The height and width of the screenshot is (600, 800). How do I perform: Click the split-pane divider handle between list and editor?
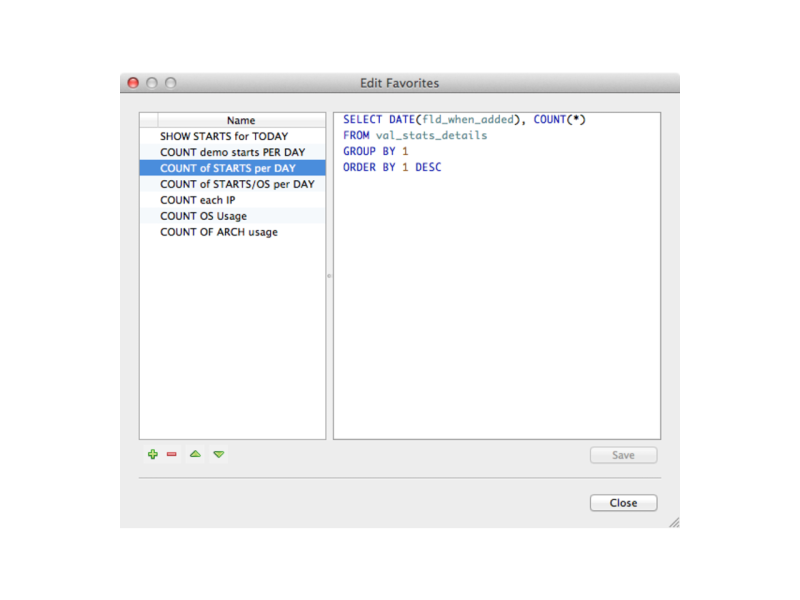pos(329,276)
